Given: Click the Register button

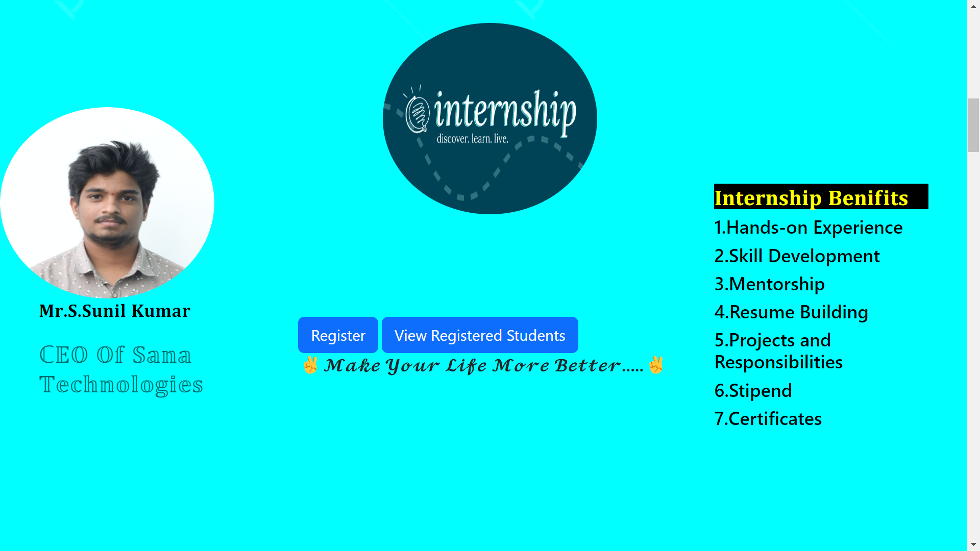Looking at the screenshot, I should click(337, 335).
